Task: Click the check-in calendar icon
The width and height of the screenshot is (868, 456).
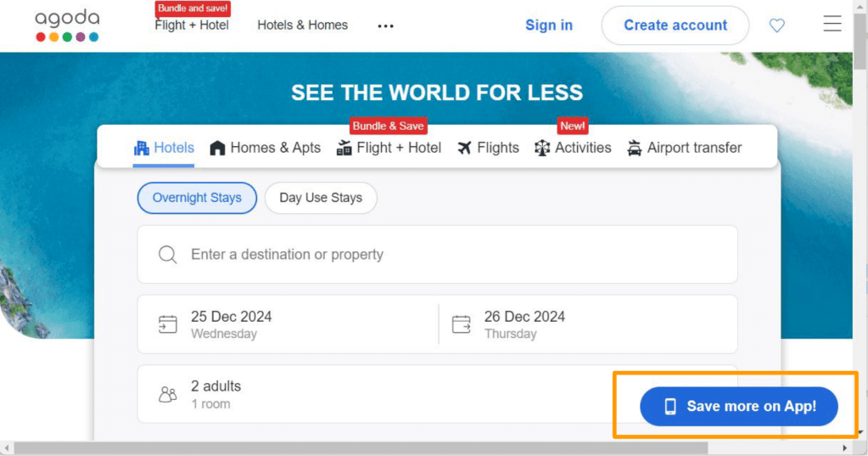Action: tap(168, 324)
